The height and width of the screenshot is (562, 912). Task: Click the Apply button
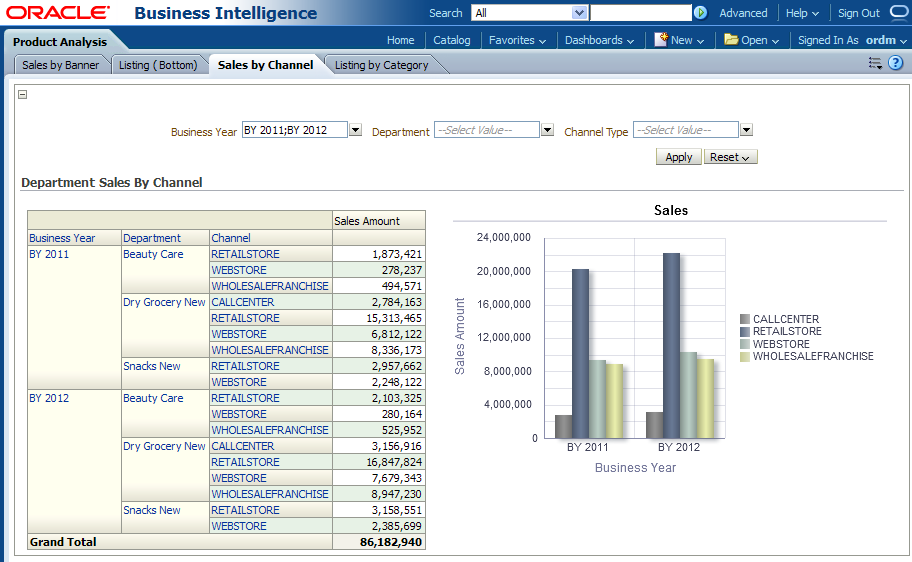(679, 157)
